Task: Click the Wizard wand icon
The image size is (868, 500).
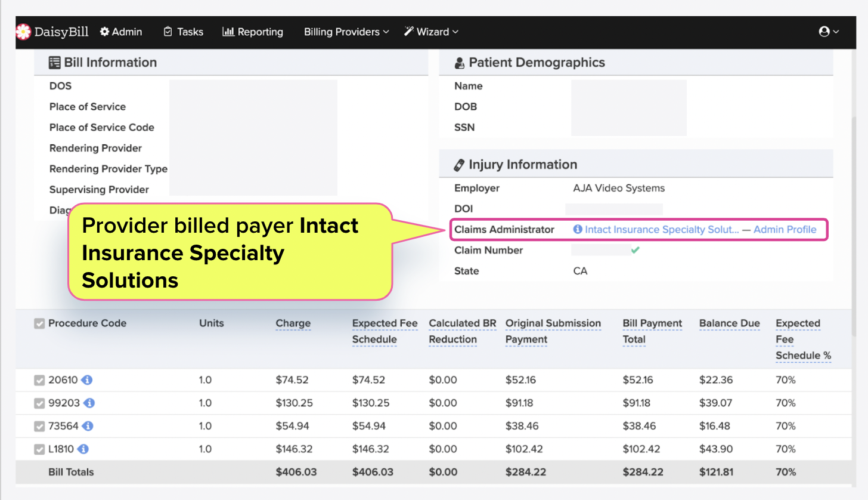Action: (409, 32)
